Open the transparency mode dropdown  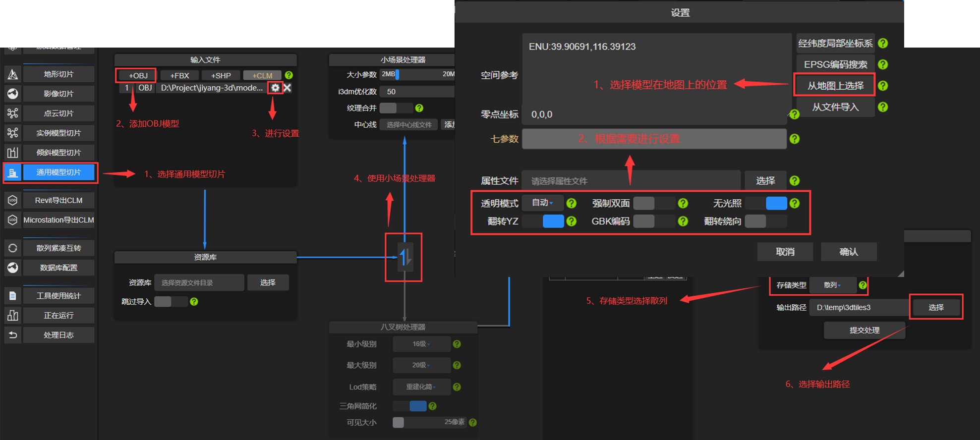542,203
